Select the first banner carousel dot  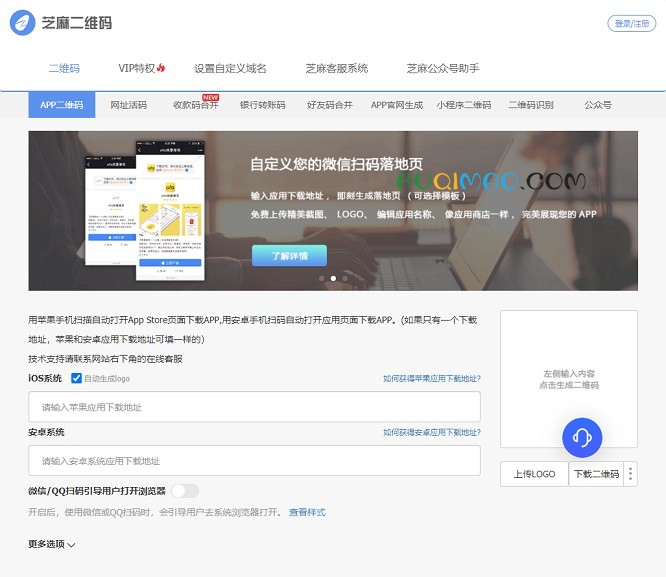322,278
